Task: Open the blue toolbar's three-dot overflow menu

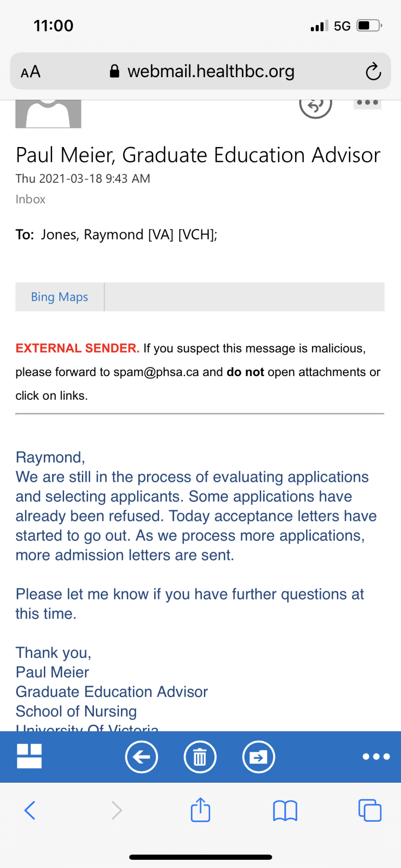Action: [x=376, y=757]
